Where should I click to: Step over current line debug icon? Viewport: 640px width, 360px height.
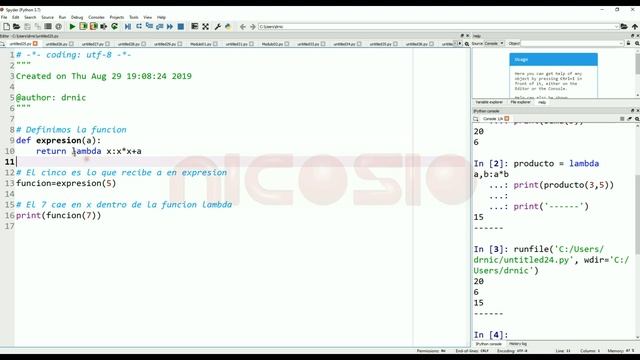tap(139, 27)
